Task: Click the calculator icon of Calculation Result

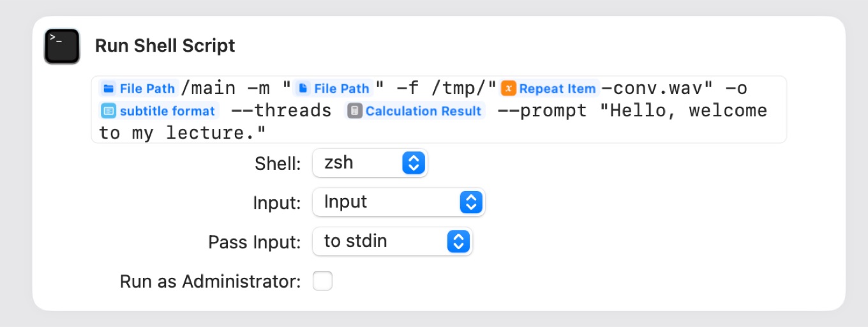Action: (355, 110)
